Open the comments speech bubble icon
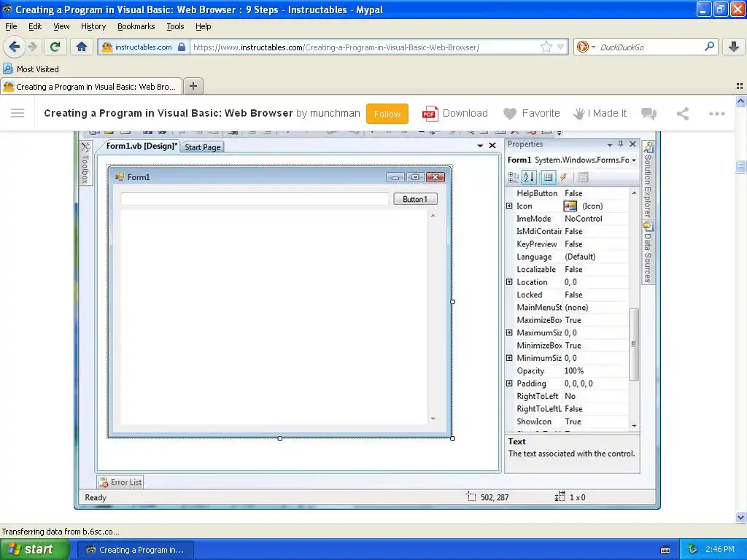 [649, 113]
